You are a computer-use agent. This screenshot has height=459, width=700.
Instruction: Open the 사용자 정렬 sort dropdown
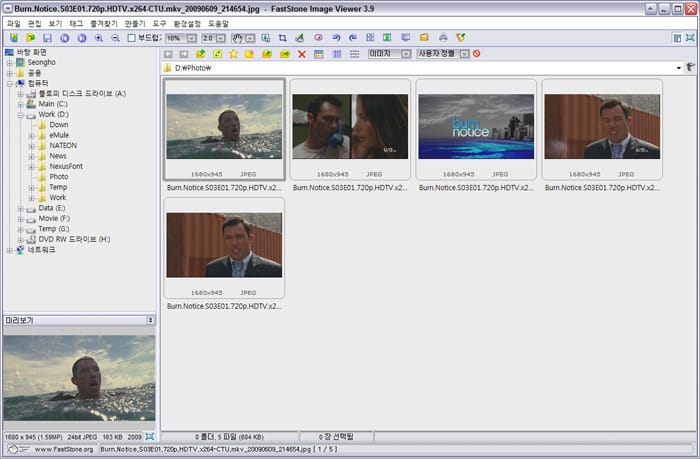[x=465, y=54]
